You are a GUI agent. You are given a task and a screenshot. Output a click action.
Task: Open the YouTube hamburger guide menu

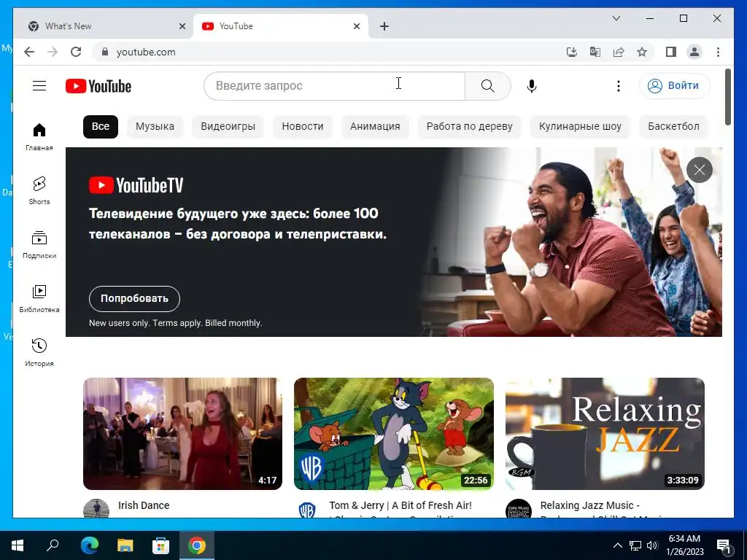click(x=39, y=86)
